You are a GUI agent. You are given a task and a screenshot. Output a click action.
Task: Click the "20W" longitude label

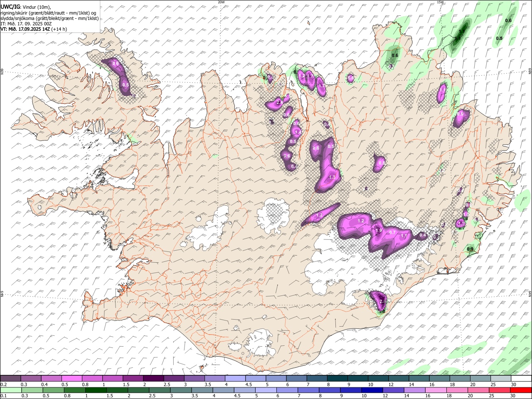click(221, 2)
